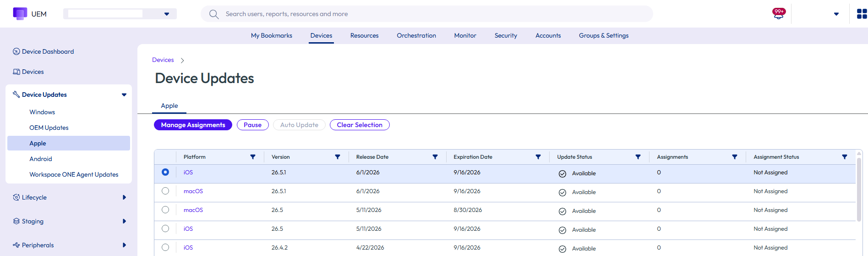Click the Peripherals sidebar icon
The width and height of the screenshot is (868, 256).
[x=16, y=245]
